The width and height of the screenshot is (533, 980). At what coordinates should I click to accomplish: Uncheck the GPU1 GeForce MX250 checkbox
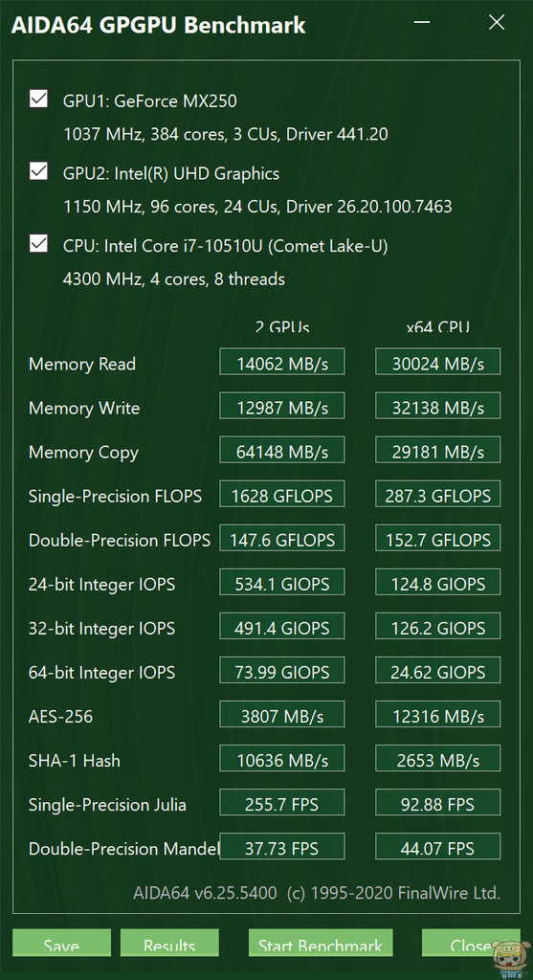point(38,99)
